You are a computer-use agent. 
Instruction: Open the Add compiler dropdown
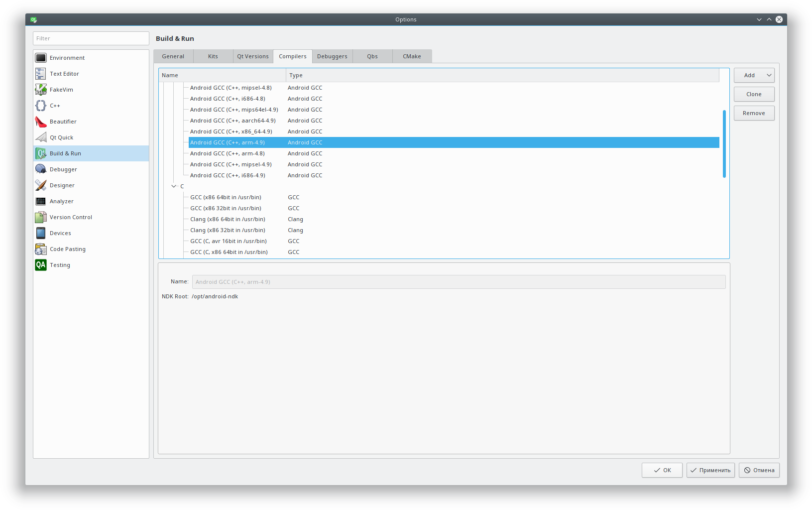754,75
